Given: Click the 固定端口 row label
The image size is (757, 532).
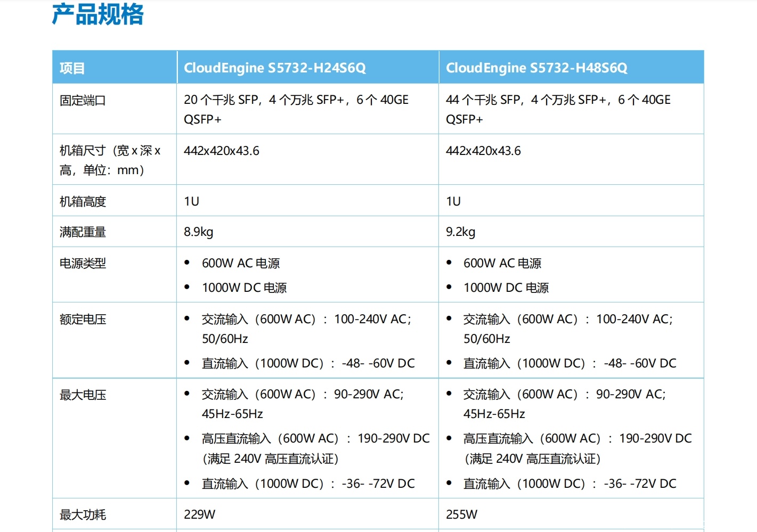Looking at the screenshot, I should (x=83, y=100).
